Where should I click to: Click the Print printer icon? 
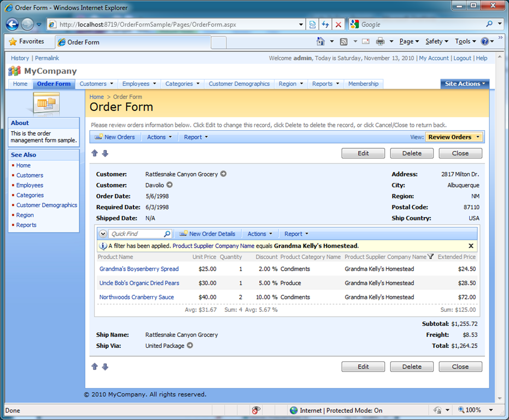(x=380, y=41)
